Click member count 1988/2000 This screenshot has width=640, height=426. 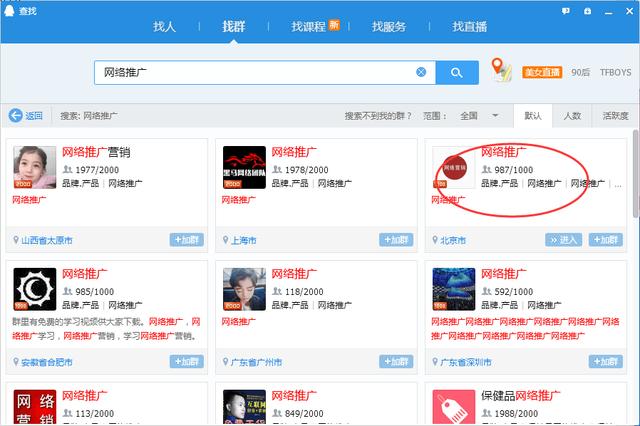point(516,413)
